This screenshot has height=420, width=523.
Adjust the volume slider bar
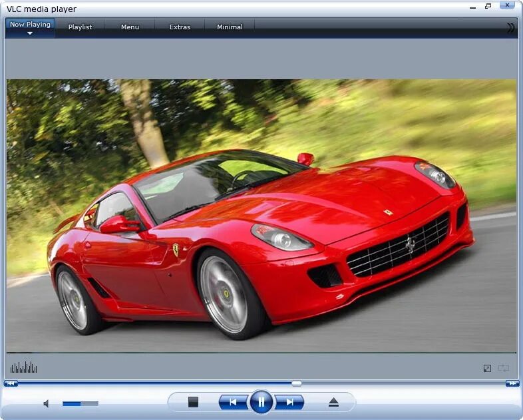click(x=81, y=403)
